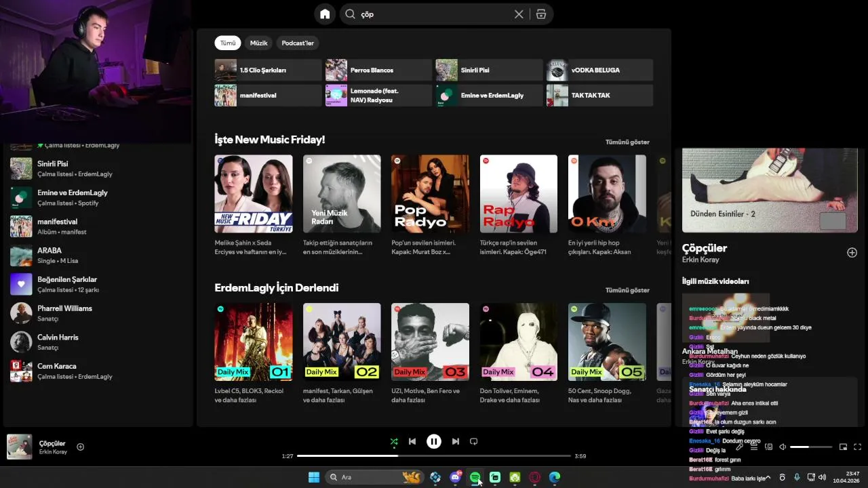Open Emine ve ErdemLagly in library
Image resolution: width=868 pixels, height=488 pixels.
point(98,197)
